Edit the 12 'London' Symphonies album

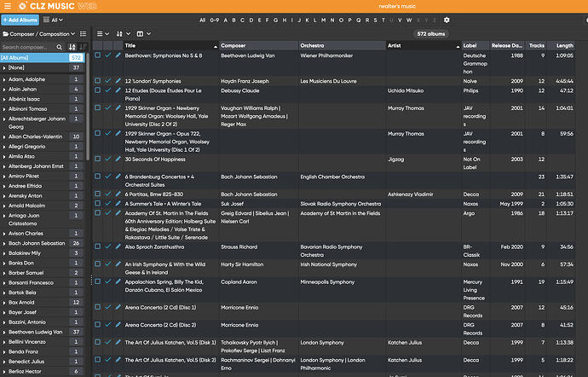(x=118, y=81)
